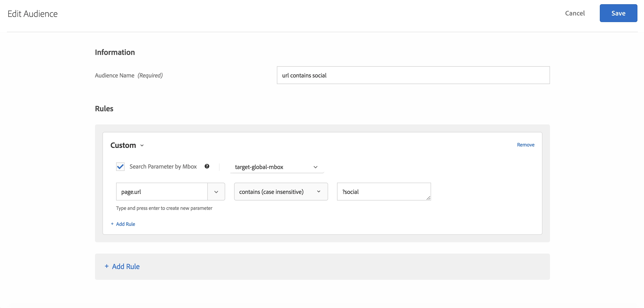Expand the page.url dropdown arrow
Viewport: 644px width, 308px height.
coord(216,192)
